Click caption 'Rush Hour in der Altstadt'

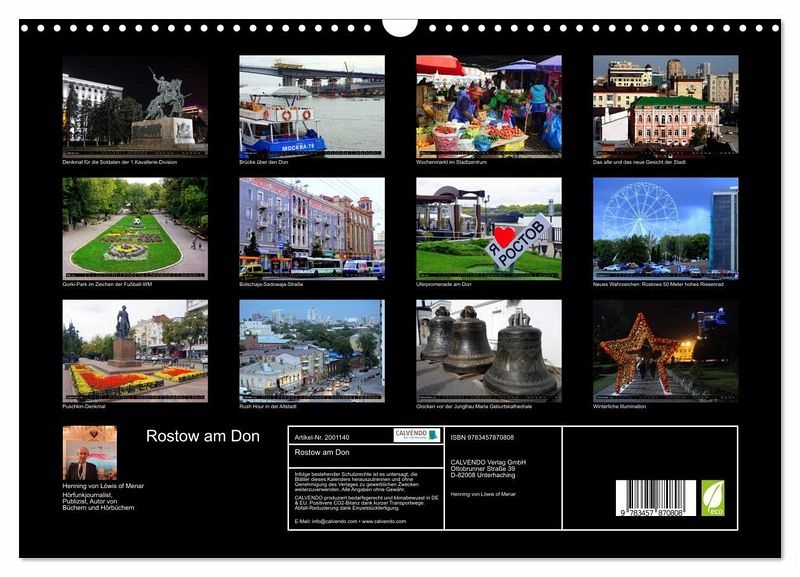[268, 407]
